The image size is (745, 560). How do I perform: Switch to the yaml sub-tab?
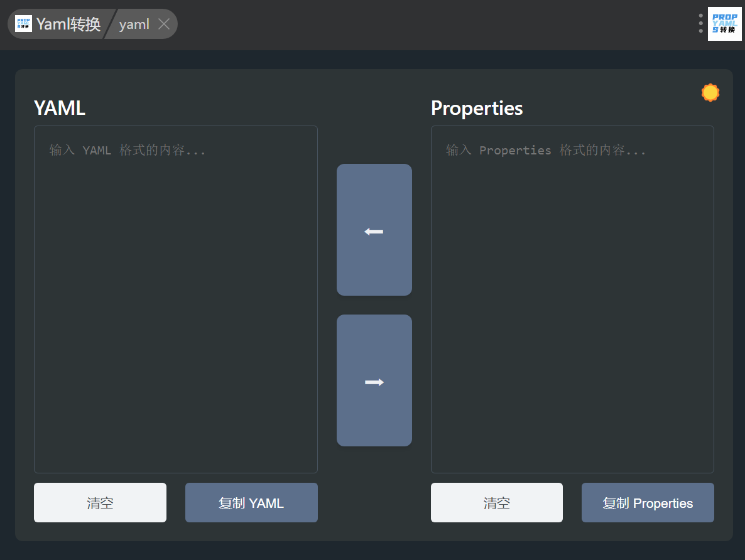[134, 24]
